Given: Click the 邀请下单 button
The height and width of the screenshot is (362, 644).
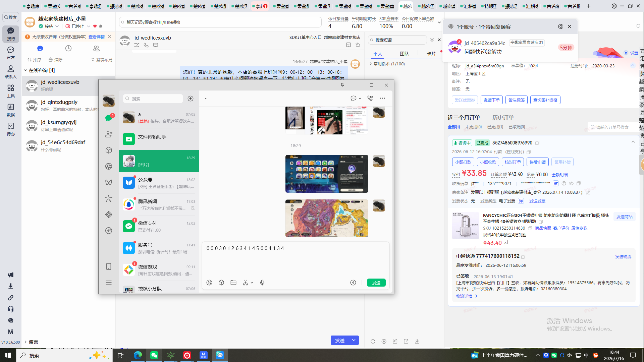Looking at the screenshot, I should click(x=492, y=100).
